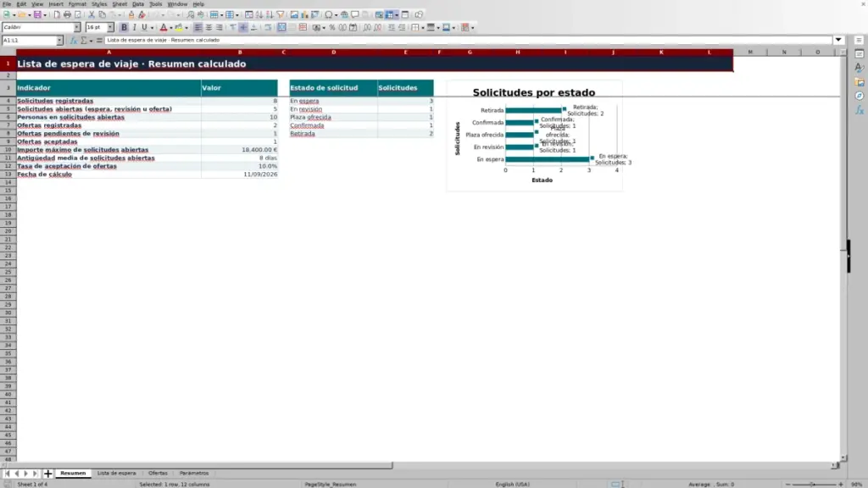Open the sidebar Styles panel icon
The height and width of the screenshot is (488, 868).
coord(860,68)
